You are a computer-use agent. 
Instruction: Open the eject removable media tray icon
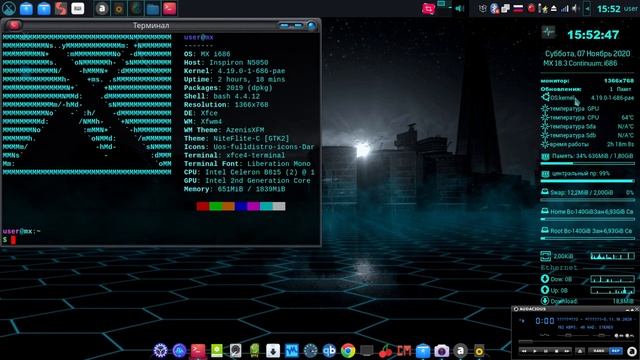[553, 9]
